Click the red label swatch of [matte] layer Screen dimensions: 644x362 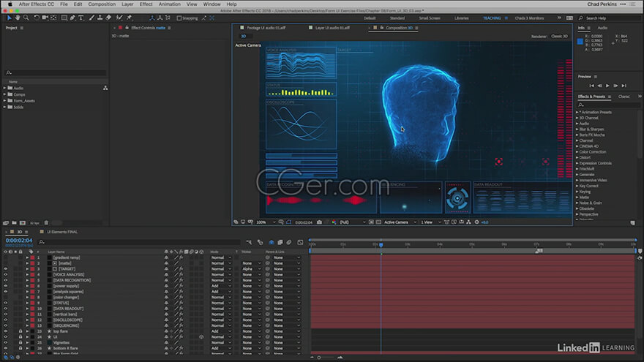(32, 263)
